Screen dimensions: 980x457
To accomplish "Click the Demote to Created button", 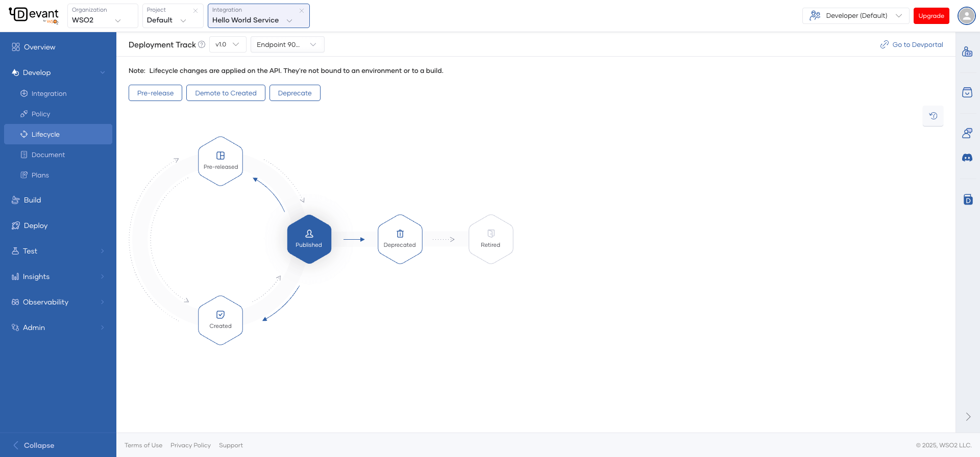I will click(x=226, y=93).
